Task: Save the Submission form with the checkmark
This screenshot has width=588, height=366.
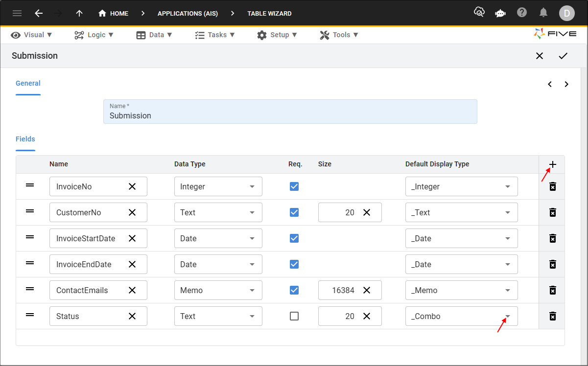Action: click(x=563, y=56)
